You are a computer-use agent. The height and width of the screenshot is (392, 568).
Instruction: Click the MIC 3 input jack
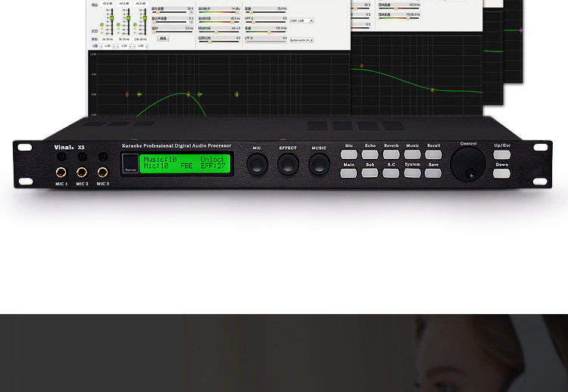point(102,173)
